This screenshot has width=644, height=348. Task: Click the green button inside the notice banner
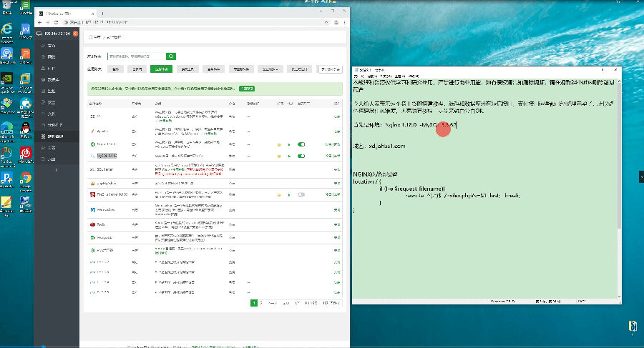[247, 89]
